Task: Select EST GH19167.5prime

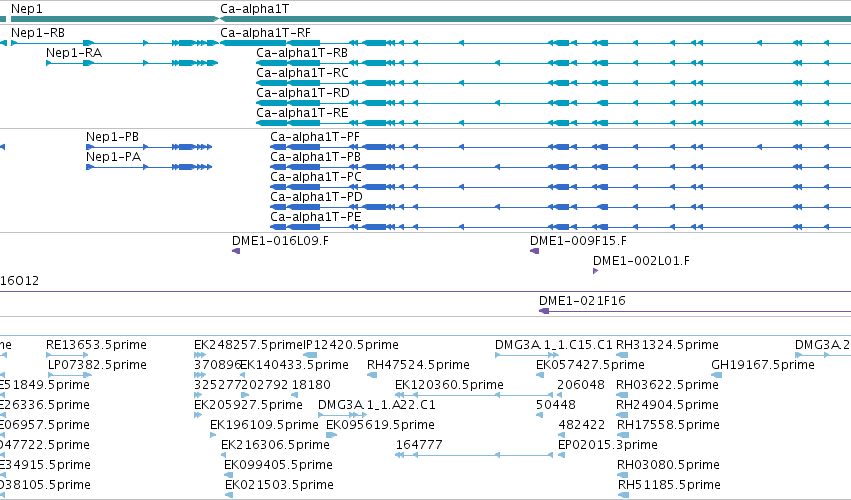Action: pos(763,365)
